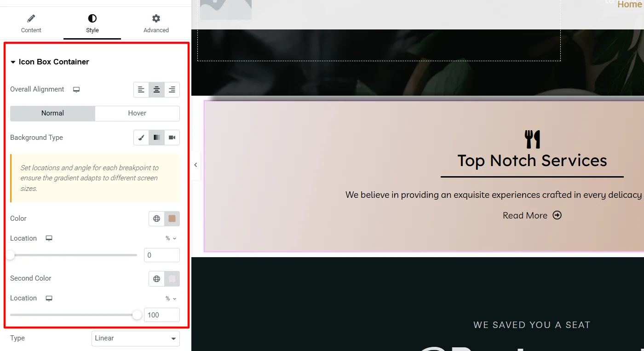Choose classic brush background type
The width and height of the screenshot is (644, 351).
[141, 138]
